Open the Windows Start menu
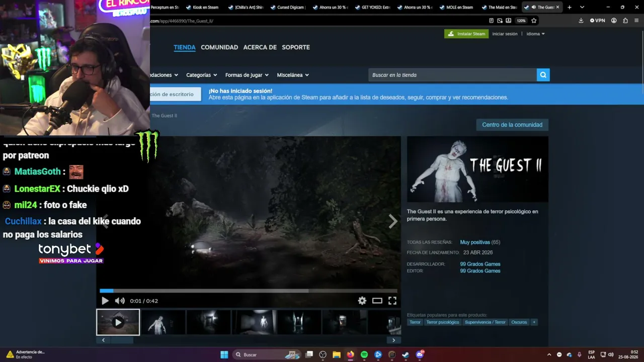Image resolution: width=644 pixels, height=362 pixels. coord(224,354)
